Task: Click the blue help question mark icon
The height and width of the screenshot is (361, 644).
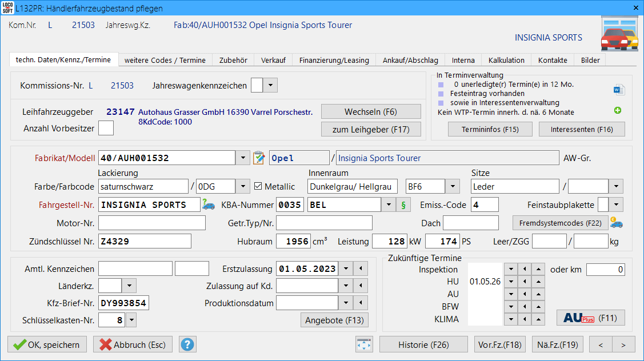Action: 187,344
